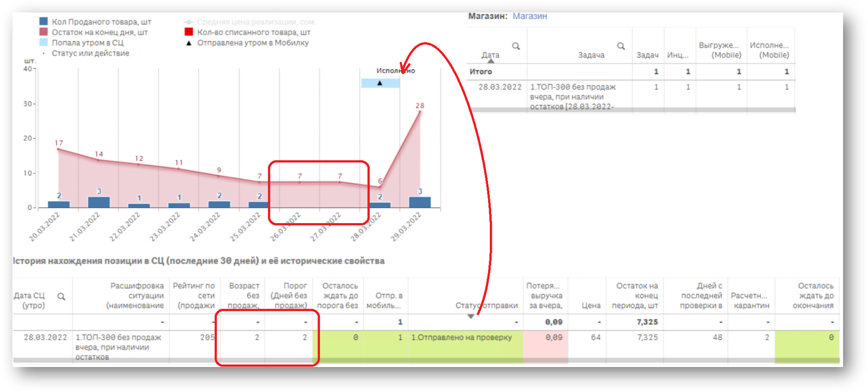Select status cell 1.Отправлено на проверку
This screenshot has width=868, height=392.
(x=461, y=337)
